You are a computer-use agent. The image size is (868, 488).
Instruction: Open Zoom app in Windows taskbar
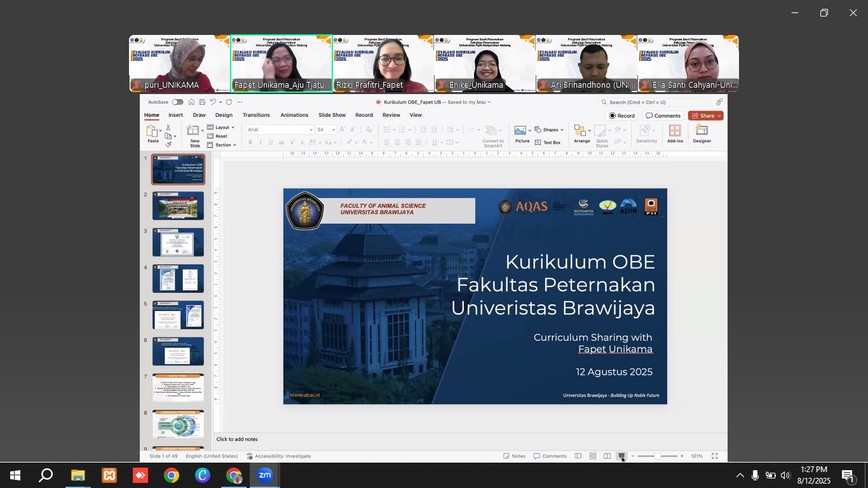(x=265, y=475)
